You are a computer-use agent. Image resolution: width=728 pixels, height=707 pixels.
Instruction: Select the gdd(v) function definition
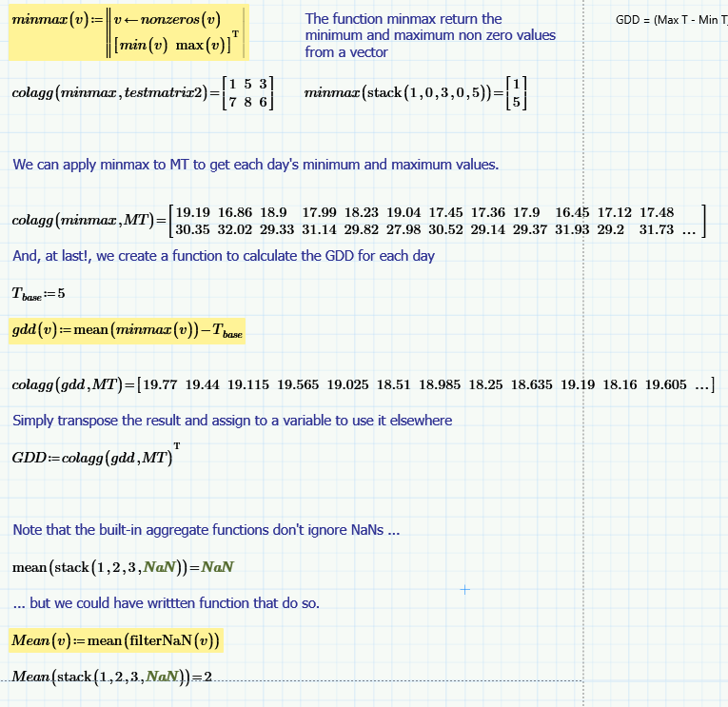pos(127,331)
